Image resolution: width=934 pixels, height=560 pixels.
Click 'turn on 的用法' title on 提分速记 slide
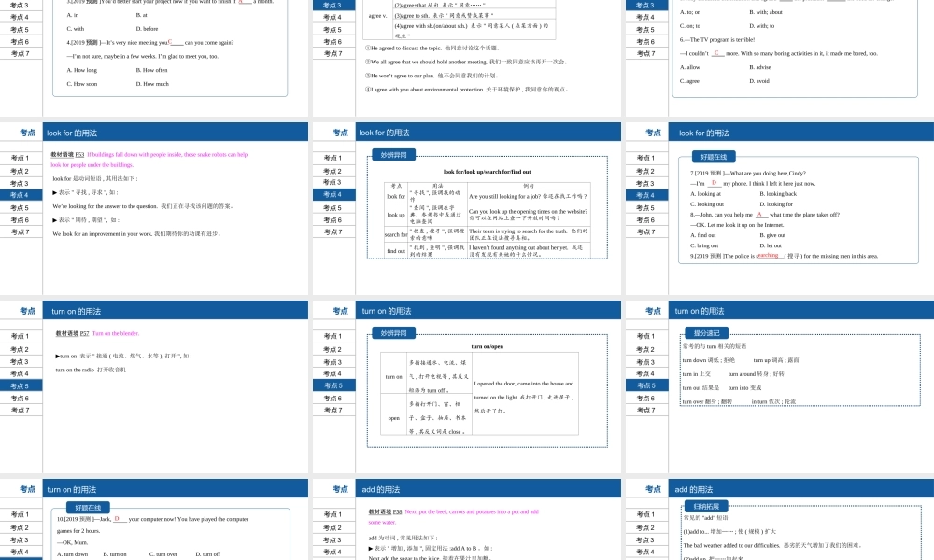click(x=700, y=311)
